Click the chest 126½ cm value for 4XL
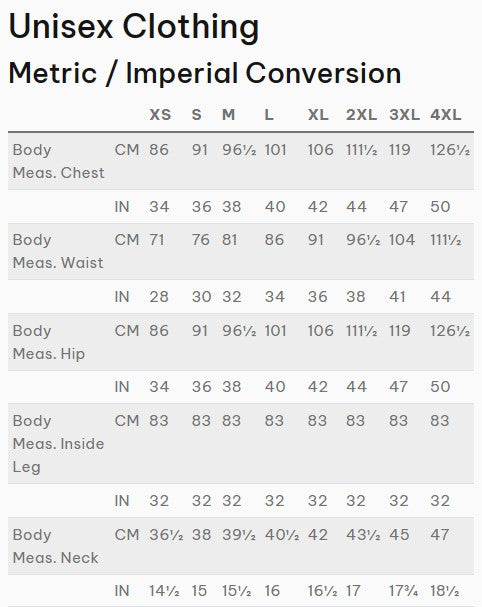 tap(450, 150)
